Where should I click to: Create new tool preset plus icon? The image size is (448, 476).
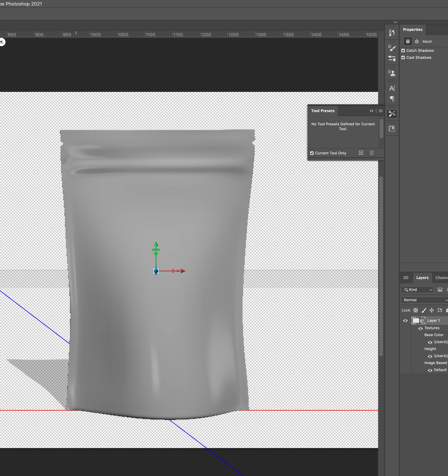tap(361, 153)
